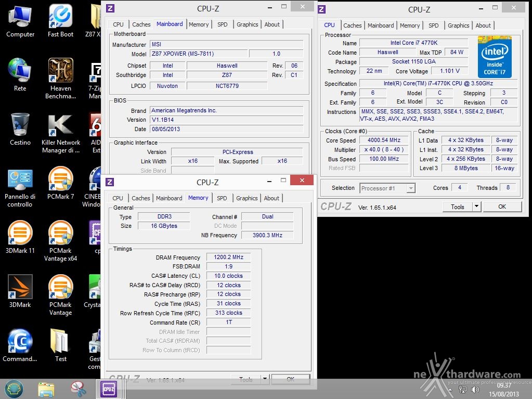This screenshot has width=532, height=399.
Task: Launch the PCMark 7 shortcut
Action: point(60,183)
